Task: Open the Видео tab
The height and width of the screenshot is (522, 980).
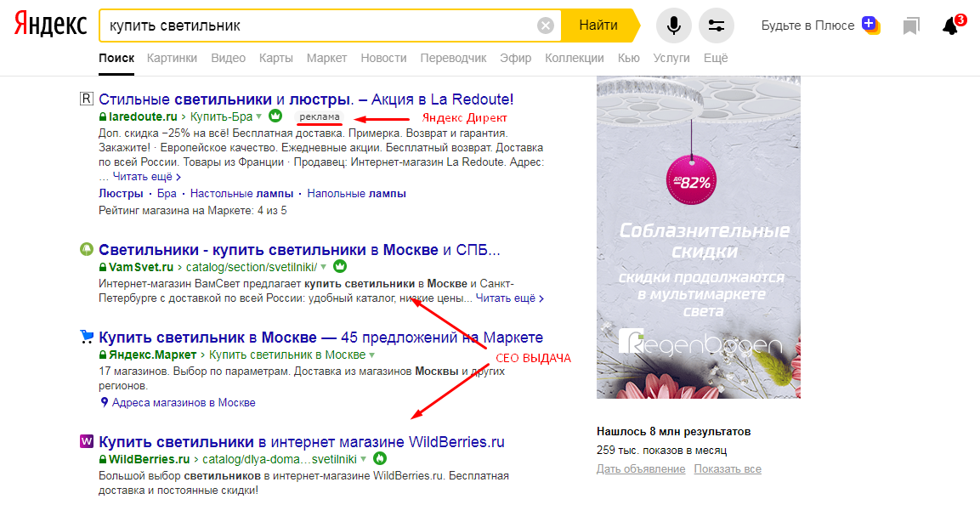Action: pos(228,58)
